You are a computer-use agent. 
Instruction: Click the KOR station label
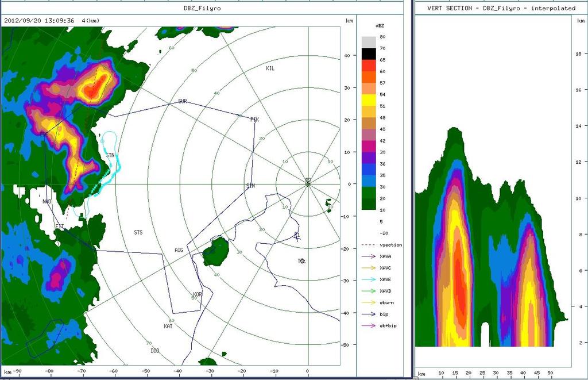(x=198, y=294)
